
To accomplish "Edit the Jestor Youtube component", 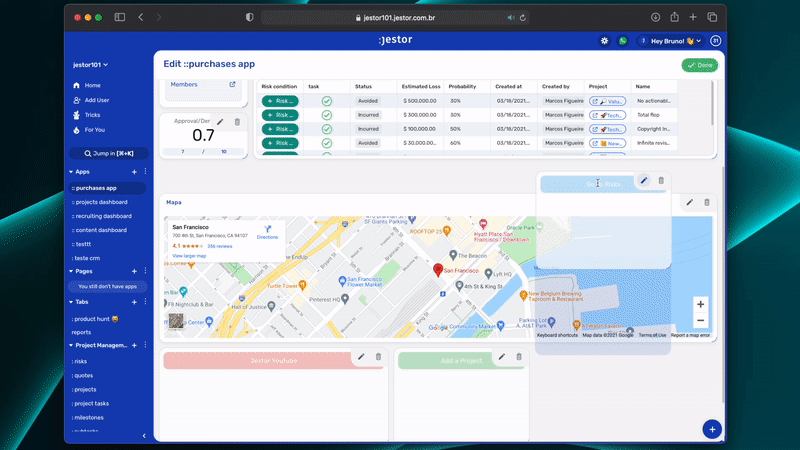I will coord(361,357).
